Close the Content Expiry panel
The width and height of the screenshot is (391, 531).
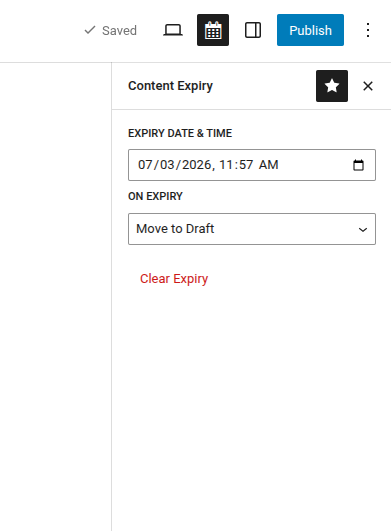click(368, 86)
